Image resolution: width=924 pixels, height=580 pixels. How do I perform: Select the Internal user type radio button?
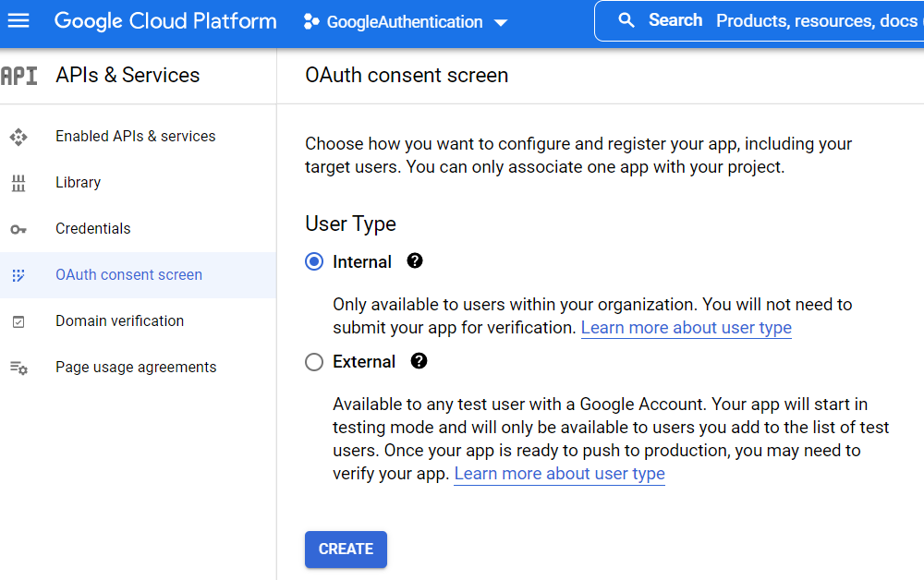point(314,261)
